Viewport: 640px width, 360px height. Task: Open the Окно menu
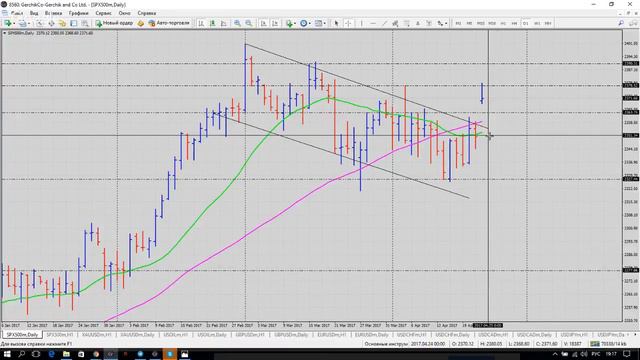(124, 13)
